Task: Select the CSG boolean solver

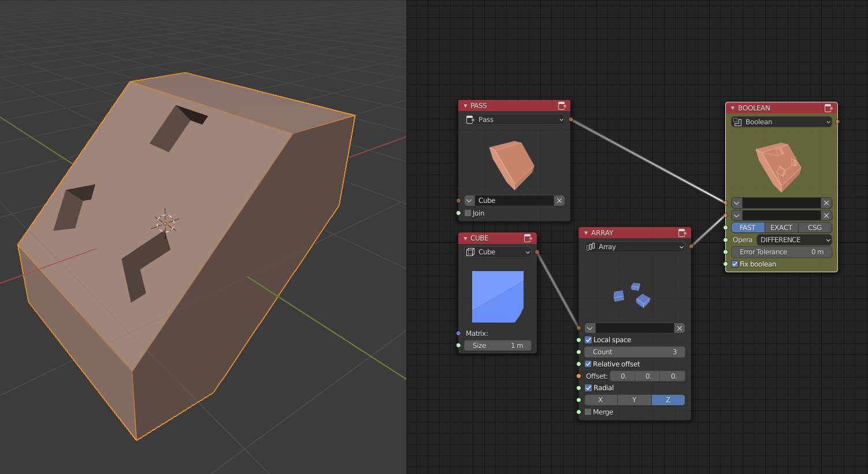Action: (x=815, y=228)
